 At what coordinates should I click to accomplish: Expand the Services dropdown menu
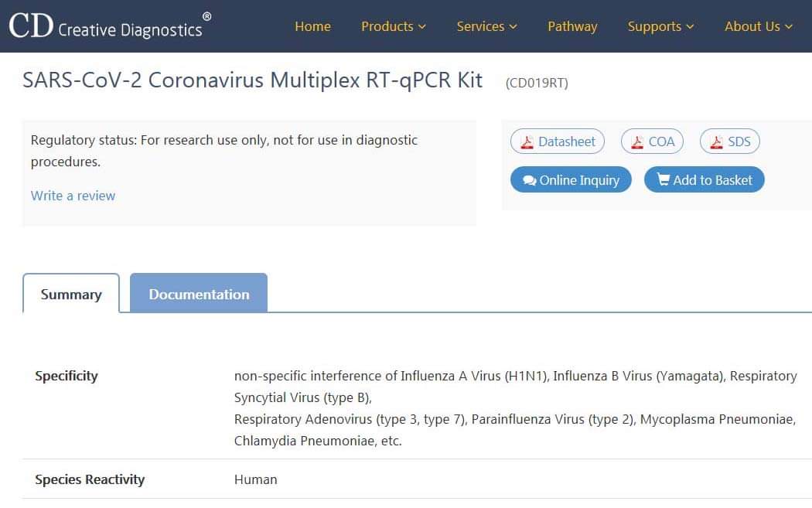tap(486, 26)
